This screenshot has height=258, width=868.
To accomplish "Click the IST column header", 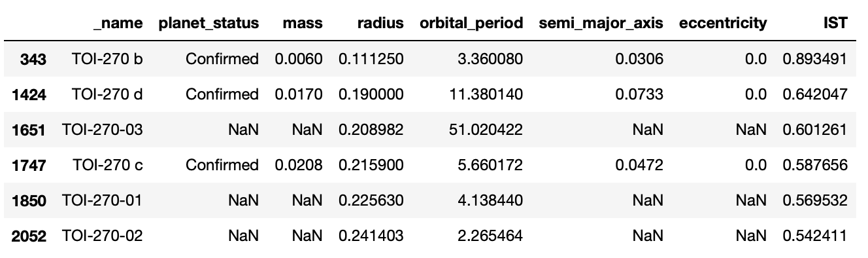I will [836, 24].
